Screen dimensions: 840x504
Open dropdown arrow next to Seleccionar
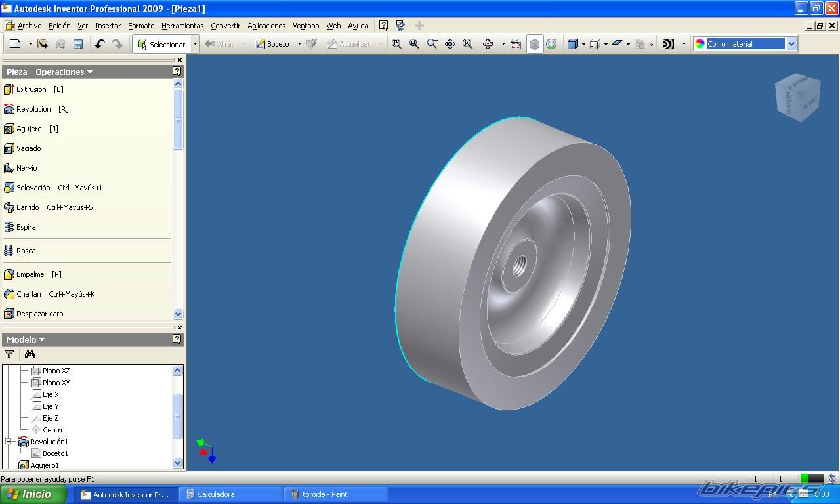coord(195,44)
